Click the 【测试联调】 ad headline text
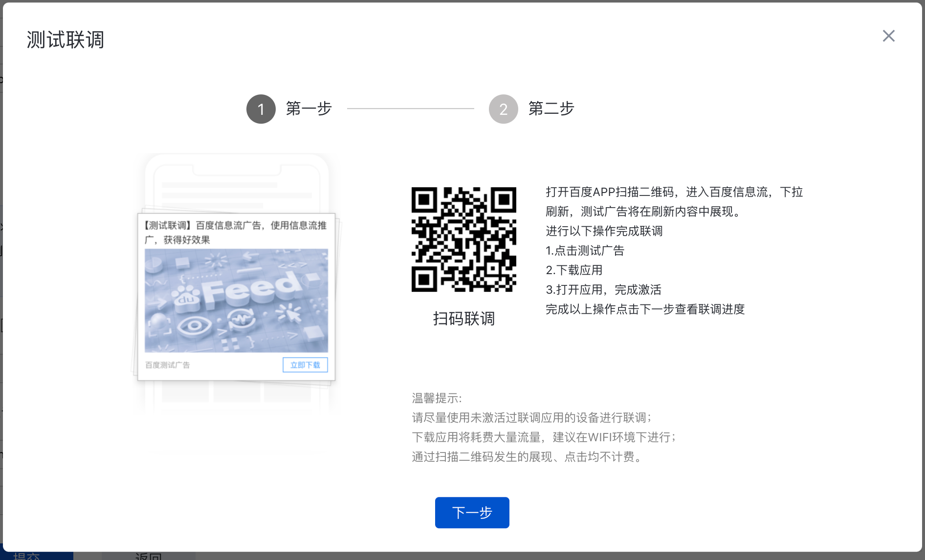The image size is (925, 560). point(235,232)
